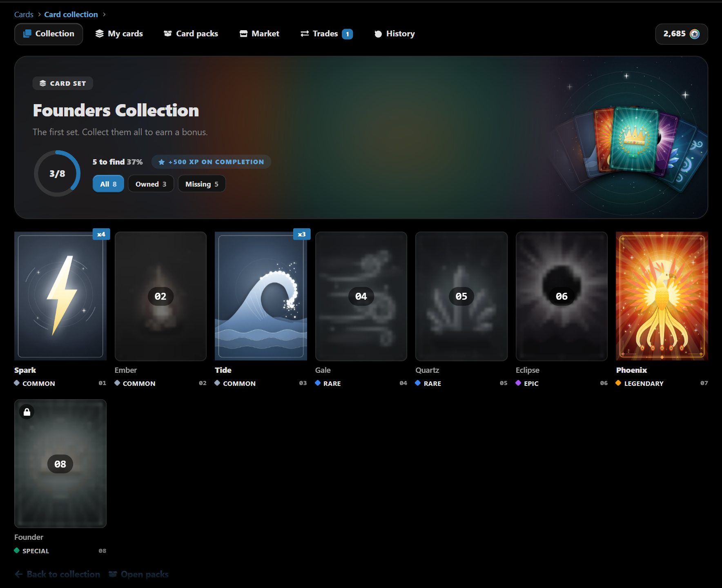
Task: Filter to Owned 3 cards
Action: click(151, 184)
